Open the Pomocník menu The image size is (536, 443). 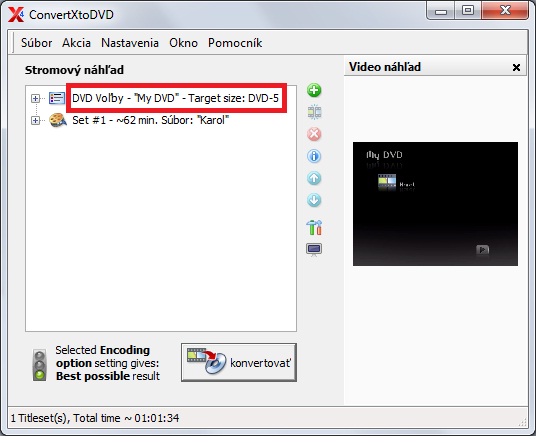(235, 43)
